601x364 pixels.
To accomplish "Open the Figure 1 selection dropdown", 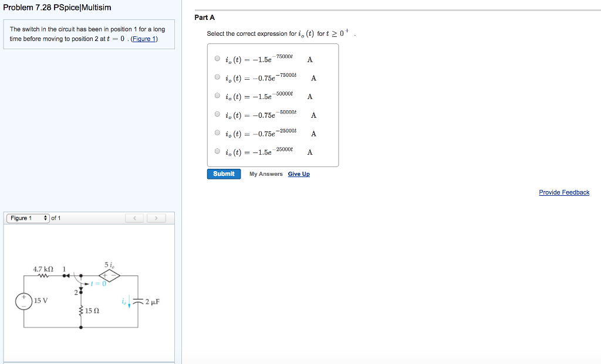I will point(27,217).
